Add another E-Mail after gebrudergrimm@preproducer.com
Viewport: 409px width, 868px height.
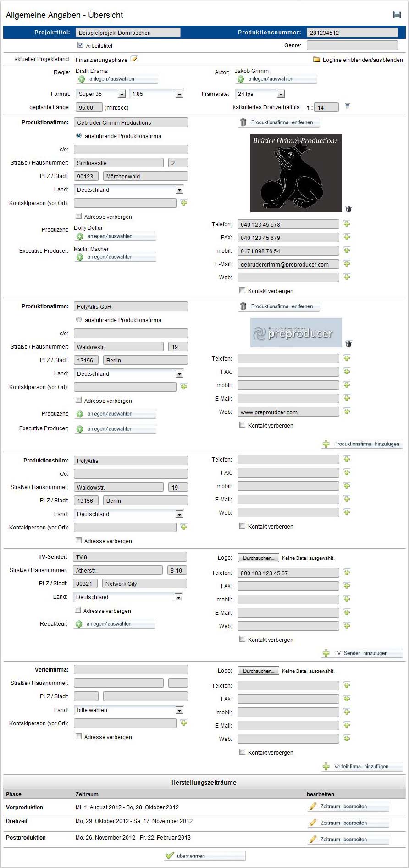tap(347, 264)
